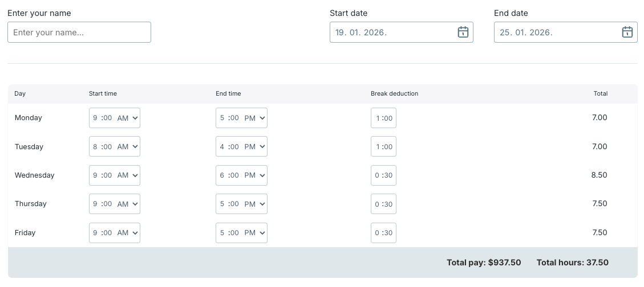The width and height of the screenshot is (644, 287).
Task: Open Monday end time dropdown
Action: tap(241, 118)
